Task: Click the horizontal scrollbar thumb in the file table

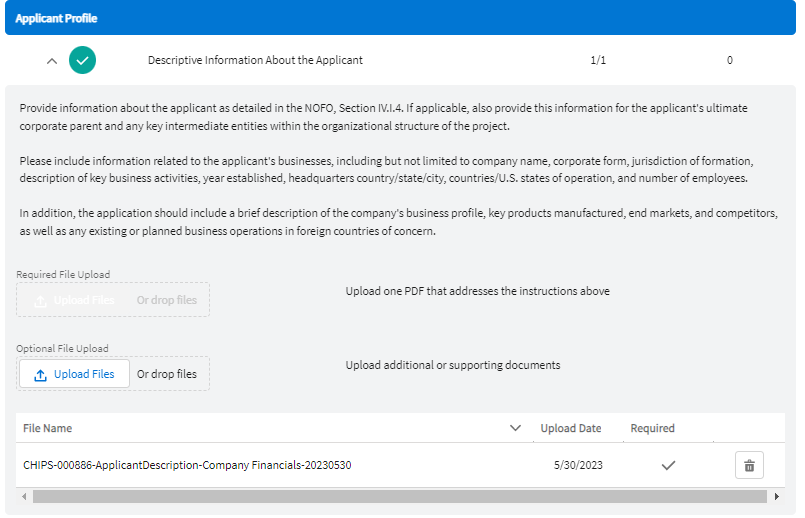Action: (x=400, y=496)
